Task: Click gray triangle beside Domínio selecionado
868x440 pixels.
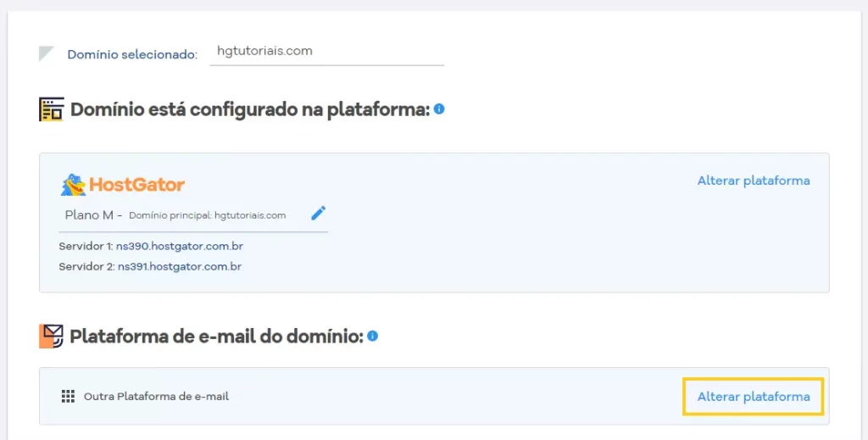Action: tap(46, 53)
